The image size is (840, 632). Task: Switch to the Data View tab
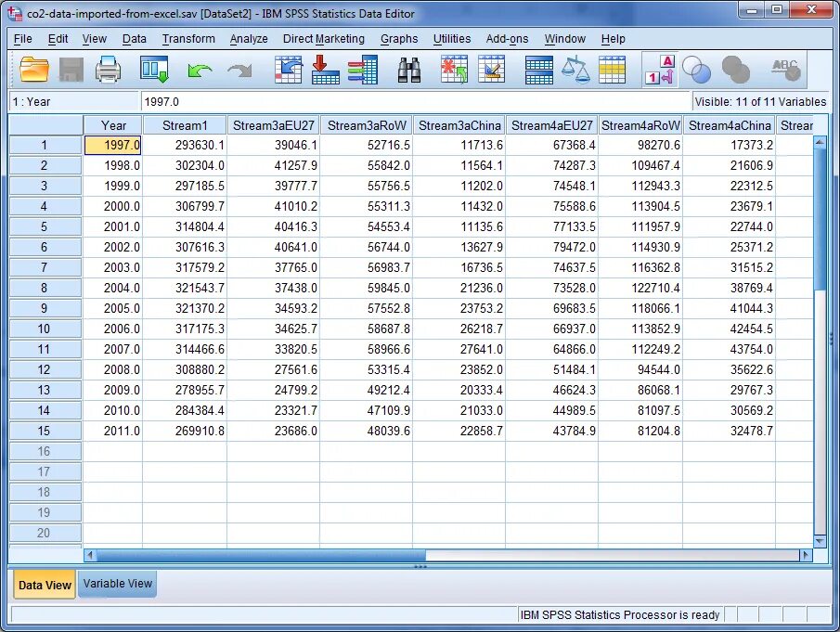(45, 585)
